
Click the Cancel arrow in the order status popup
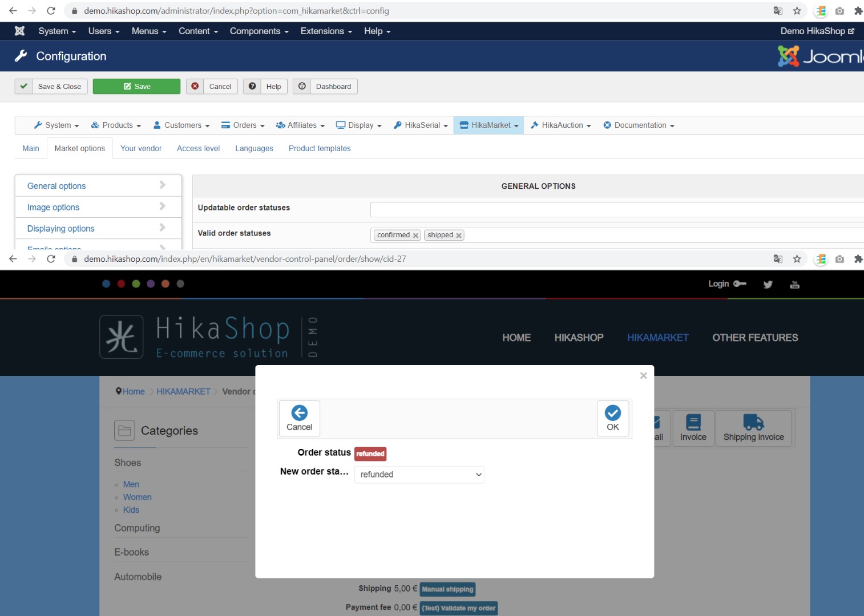pos(300,419)
